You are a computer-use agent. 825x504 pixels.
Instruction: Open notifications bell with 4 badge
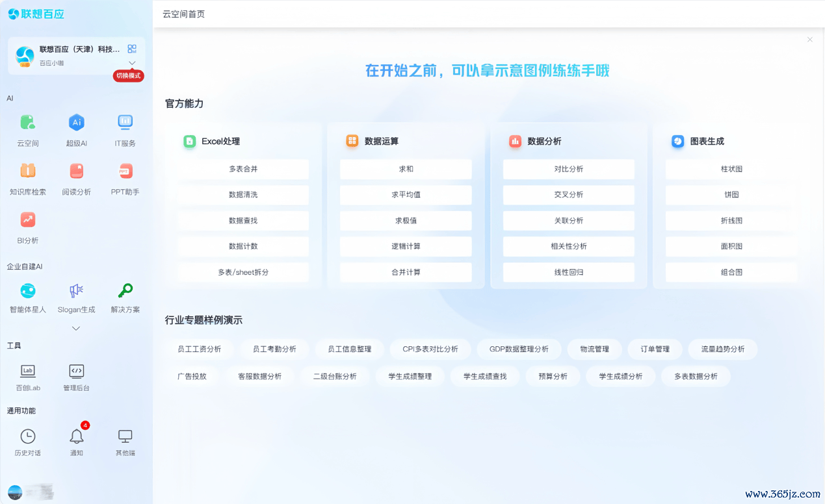tap(77, 436)
